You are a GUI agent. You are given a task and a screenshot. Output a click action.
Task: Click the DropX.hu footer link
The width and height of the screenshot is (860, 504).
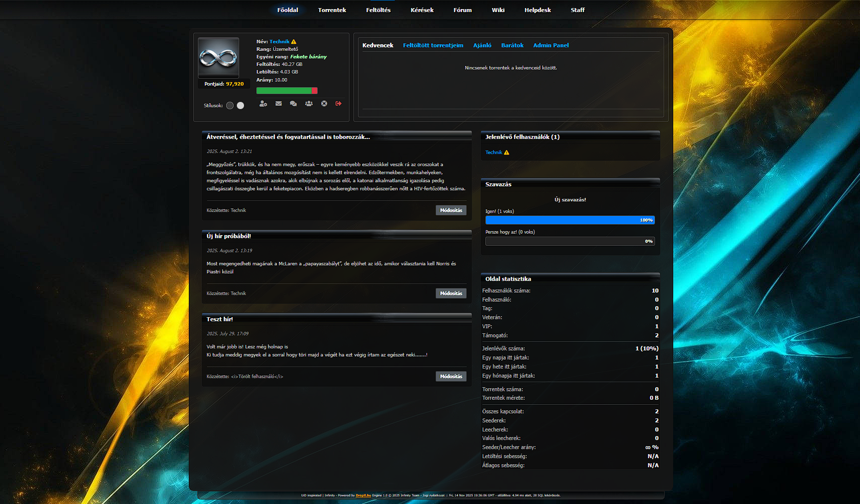363,495
